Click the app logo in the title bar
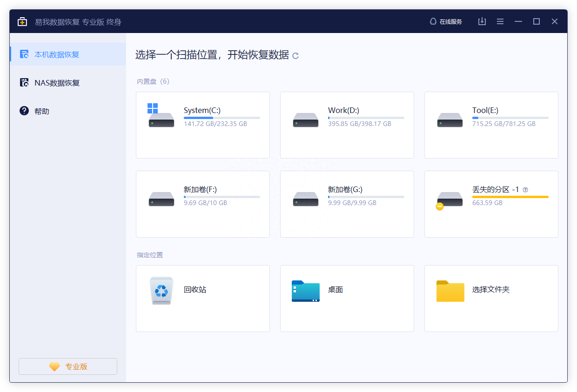Image resolution: width=577 pixels, height=392 pixels. (x=22, y=21)
